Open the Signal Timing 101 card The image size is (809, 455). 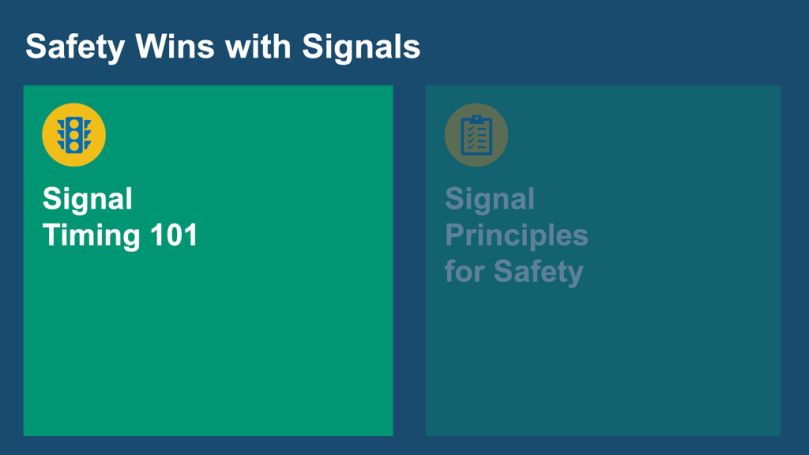click(208, 330)
